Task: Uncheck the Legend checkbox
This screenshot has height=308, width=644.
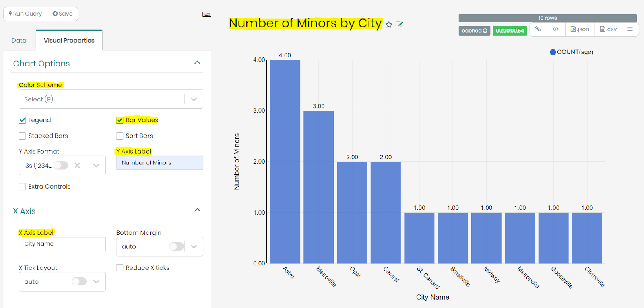Action: coord(23,120)
